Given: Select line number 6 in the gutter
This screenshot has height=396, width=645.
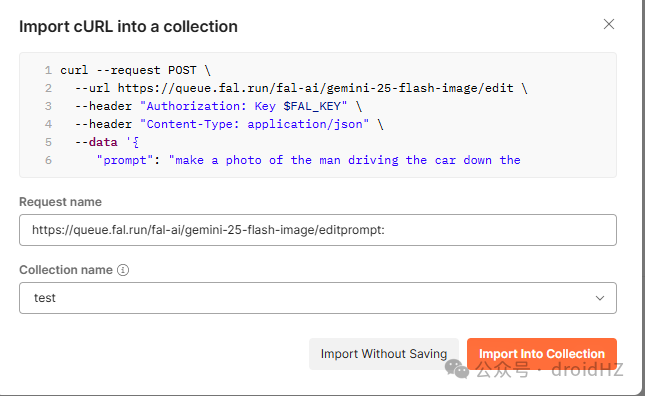Looking at the screenshot, I should [x=48, y=160].
